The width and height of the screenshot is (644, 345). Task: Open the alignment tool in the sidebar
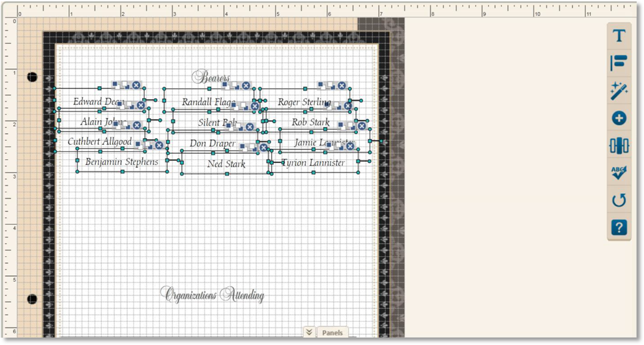(x=619, y=63)
